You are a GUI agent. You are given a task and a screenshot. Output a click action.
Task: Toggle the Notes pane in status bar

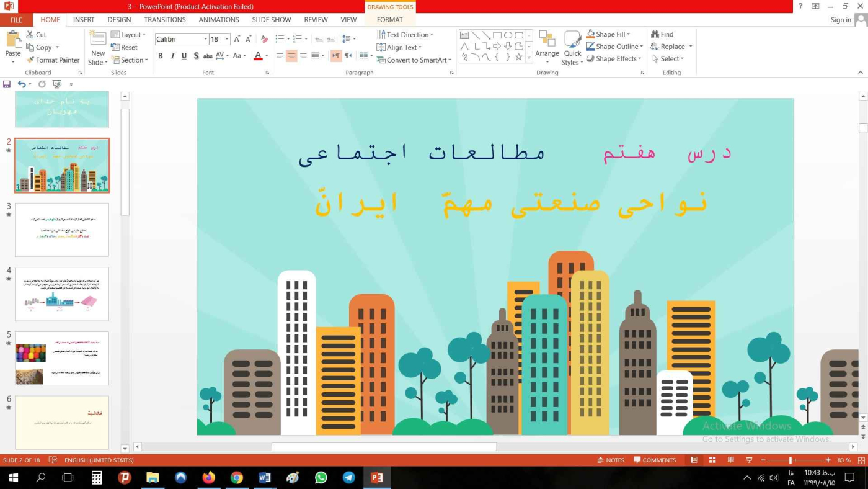(x=610, y=460)
